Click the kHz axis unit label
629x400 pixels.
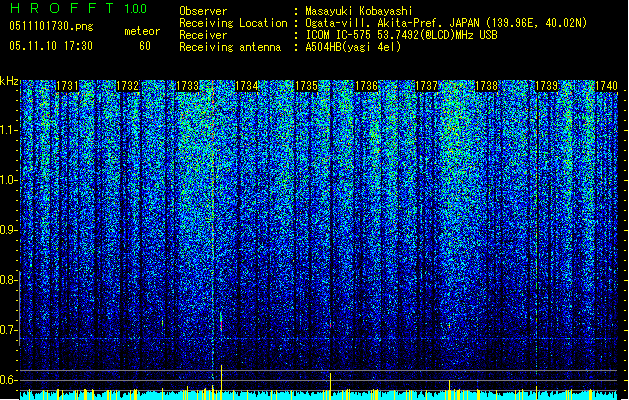9,81
